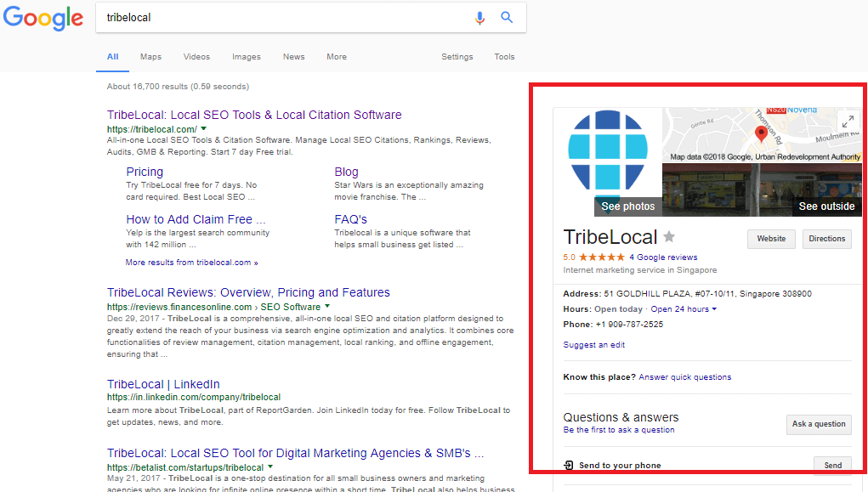Screen dimensions: 868x492
Task: Switch to the News tab
Action: (293, 56)
